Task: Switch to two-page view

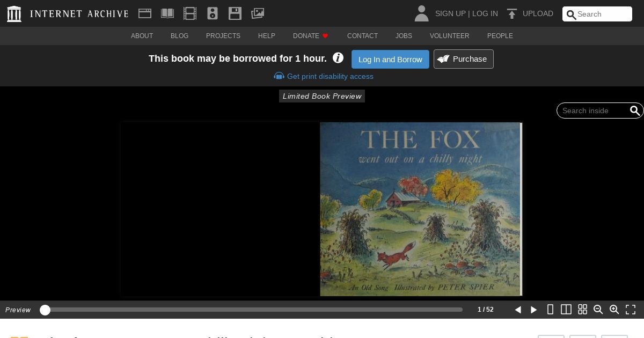Action: coord(566,310)
